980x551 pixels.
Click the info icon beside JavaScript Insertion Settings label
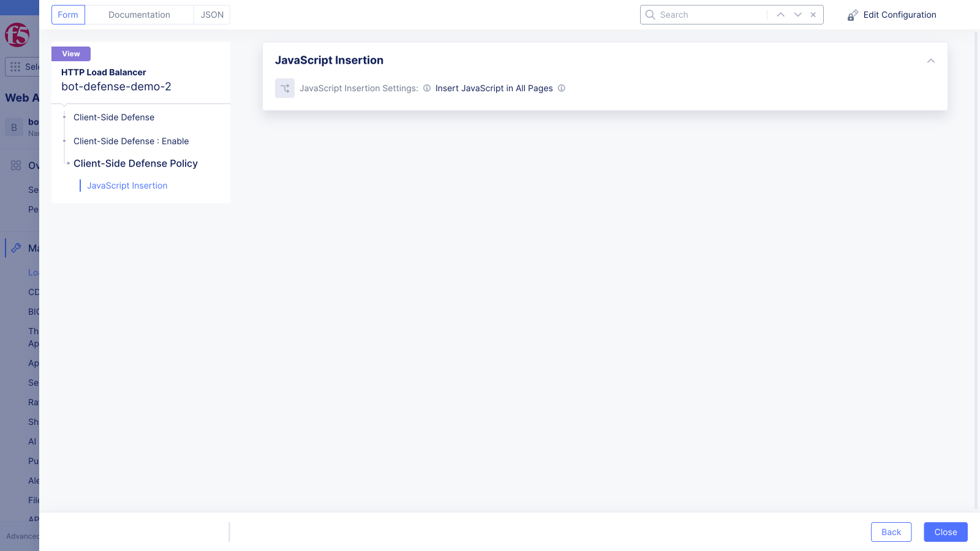(426, 88)
